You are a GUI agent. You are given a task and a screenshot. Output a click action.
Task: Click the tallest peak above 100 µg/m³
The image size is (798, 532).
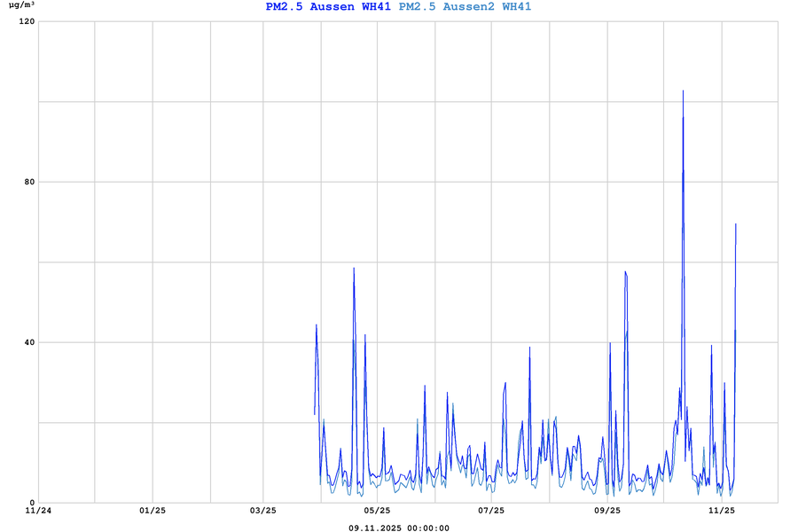tap(683, 91)
